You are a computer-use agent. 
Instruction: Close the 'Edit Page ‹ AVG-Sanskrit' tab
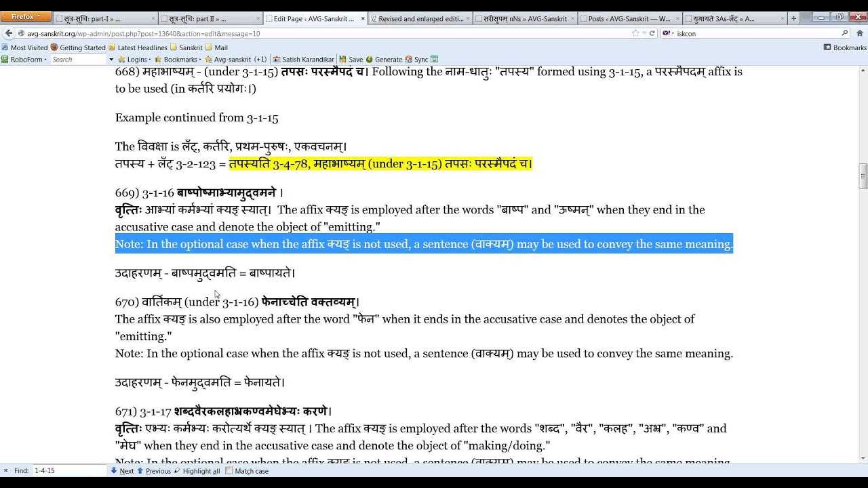point(363,19)
